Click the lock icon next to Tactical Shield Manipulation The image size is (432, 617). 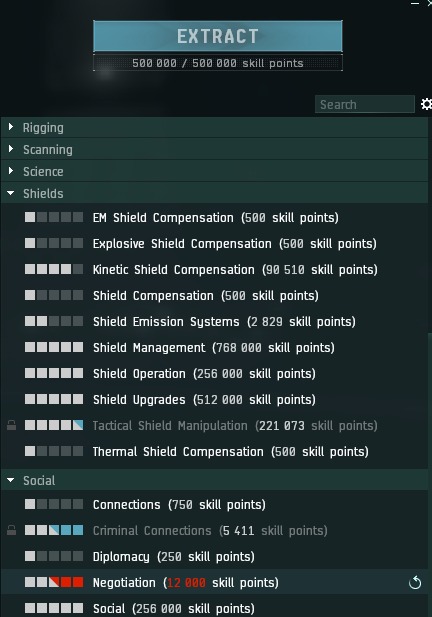point(11,425)
